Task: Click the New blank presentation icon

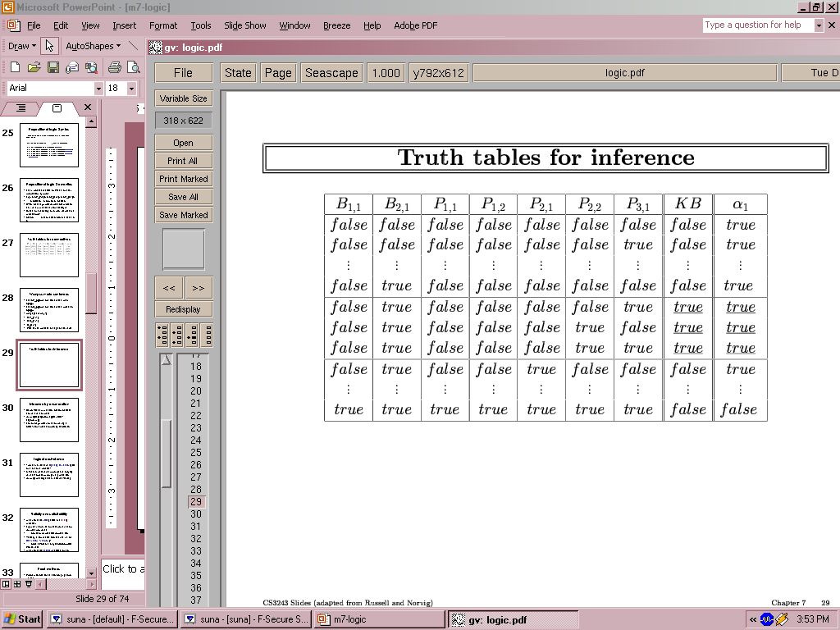Action: (15, 67)
